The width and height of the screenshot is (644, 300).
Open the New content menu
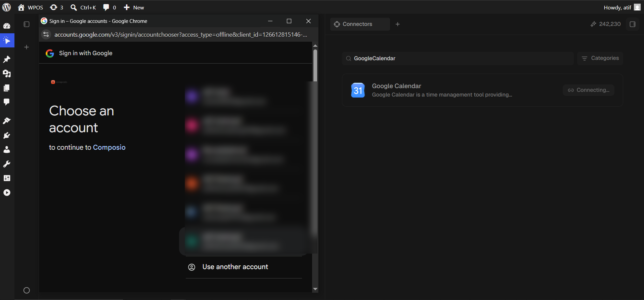click(134, 7)
